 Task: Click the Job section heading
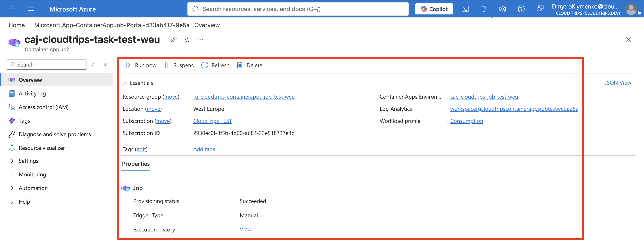coord(138,188)
